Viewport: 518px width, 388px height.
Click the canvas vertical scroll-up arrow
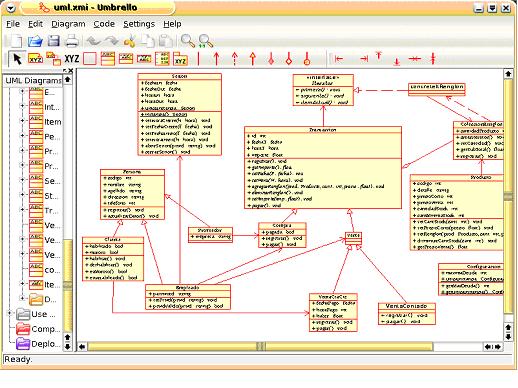click(x=508, y=73)
